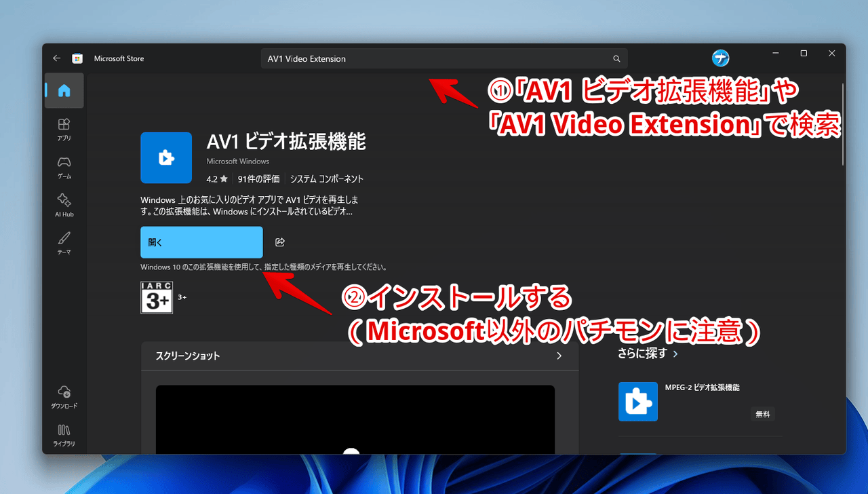Open the Games (ゲーム) section
The width and height of the screenshot is (868, 494).
point(64,166)
